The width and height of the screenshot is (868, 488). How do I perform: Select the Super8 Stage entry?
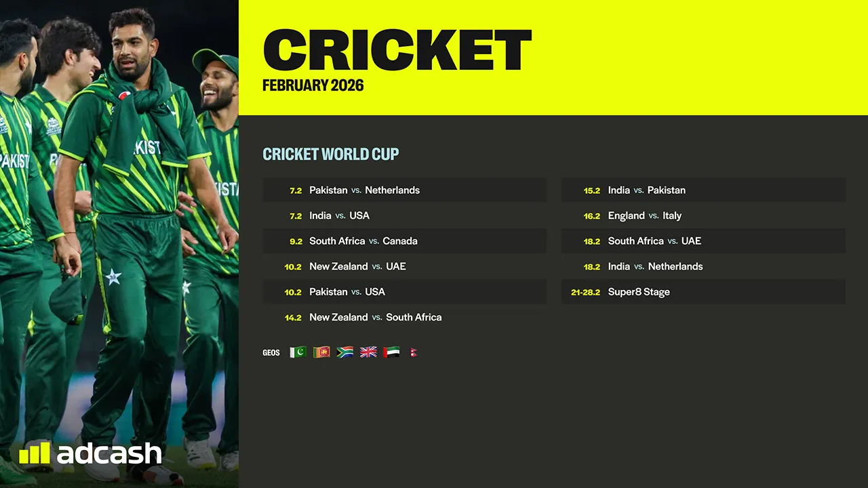pyautogui.click(x=703, y=291)
